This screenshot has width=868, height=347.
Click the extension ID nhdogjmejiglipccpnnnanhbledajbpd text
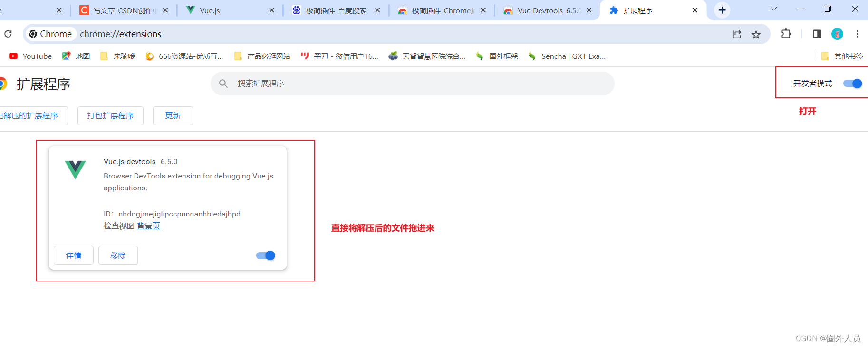[179, 214]
